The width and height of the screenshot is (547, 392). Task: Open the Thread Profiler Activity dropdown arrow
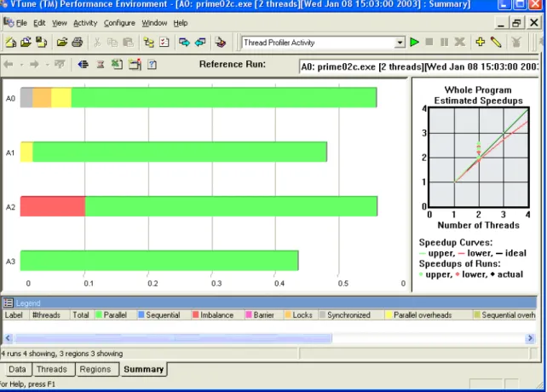coord(400,43)
